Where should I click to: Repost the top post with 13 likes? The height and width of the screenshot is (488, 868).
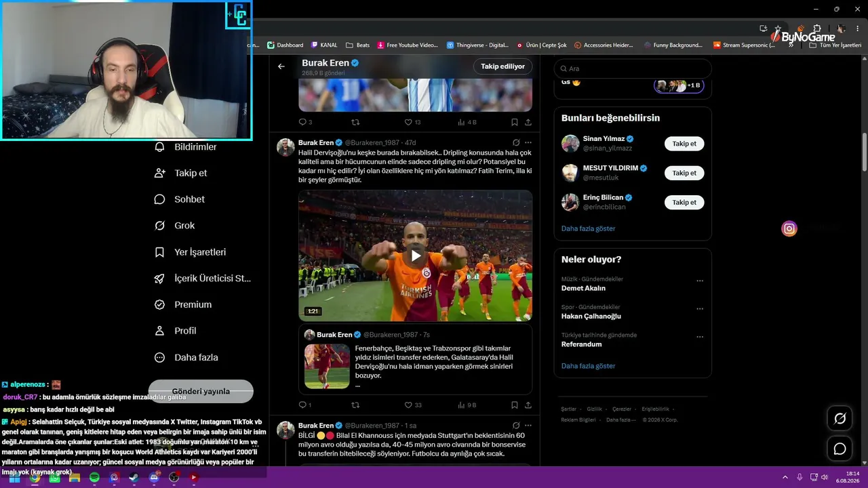click(x=355, y=122)
